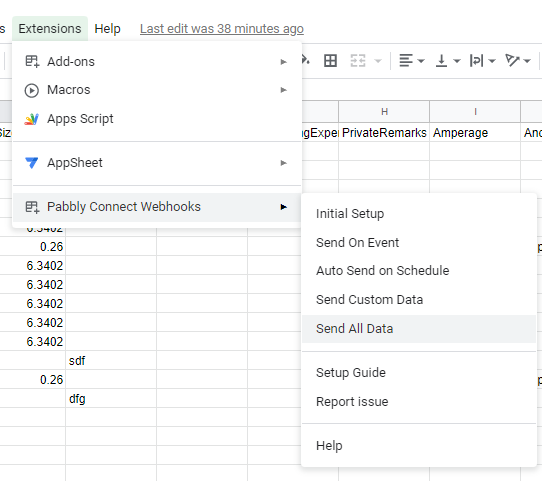Click the Vertical align icon

[x=441, y=61]
